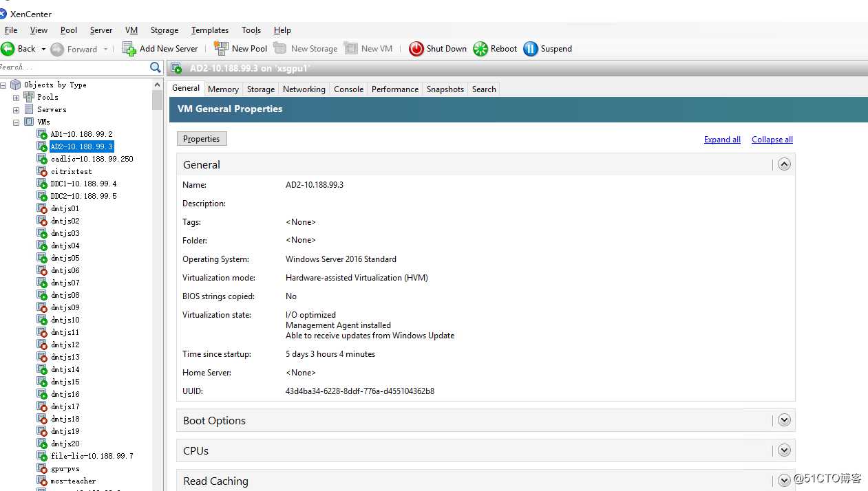Click the Expand all link
Image resolution: width=868 pixels, height=491 pixels.
tap(722, 140)
